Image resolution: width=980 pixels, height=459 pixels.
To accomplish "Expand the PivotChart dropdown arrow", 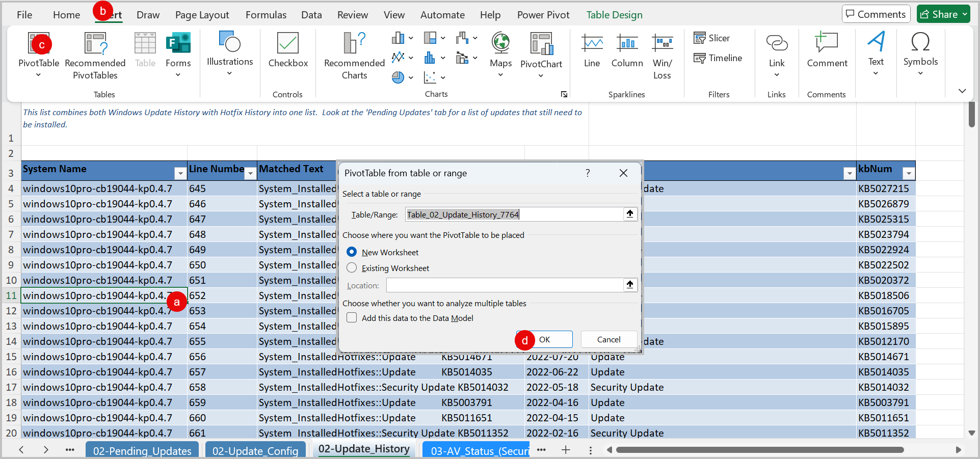I will click(x=541, y=76).
